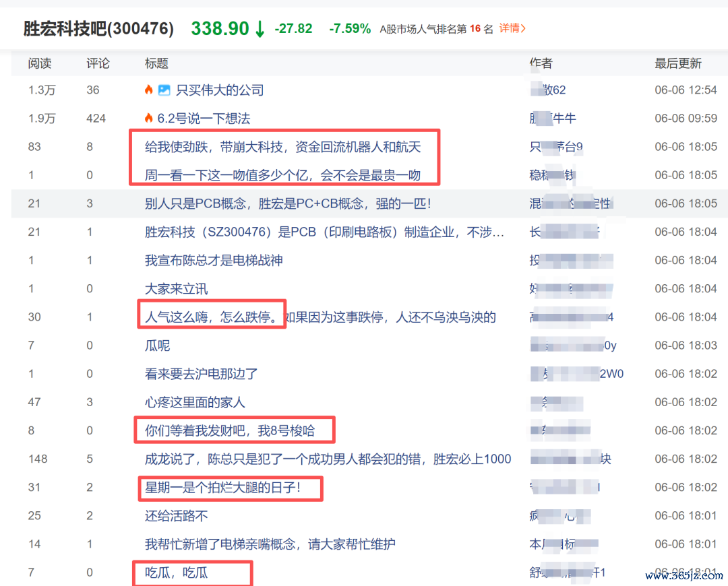
Task: Click author name ending in 2W0
Action: [577, 374]
